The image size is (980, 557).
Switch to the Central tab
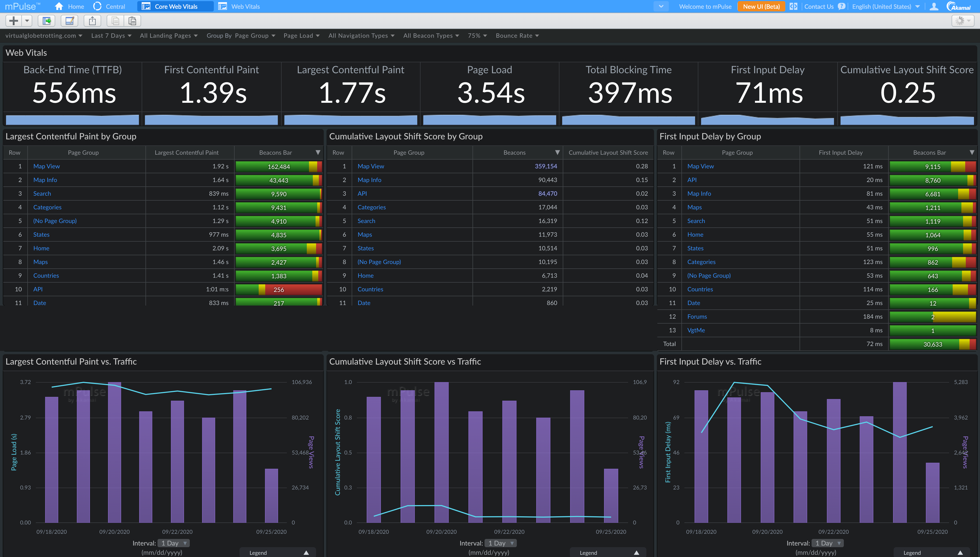[x=109, y=7]
